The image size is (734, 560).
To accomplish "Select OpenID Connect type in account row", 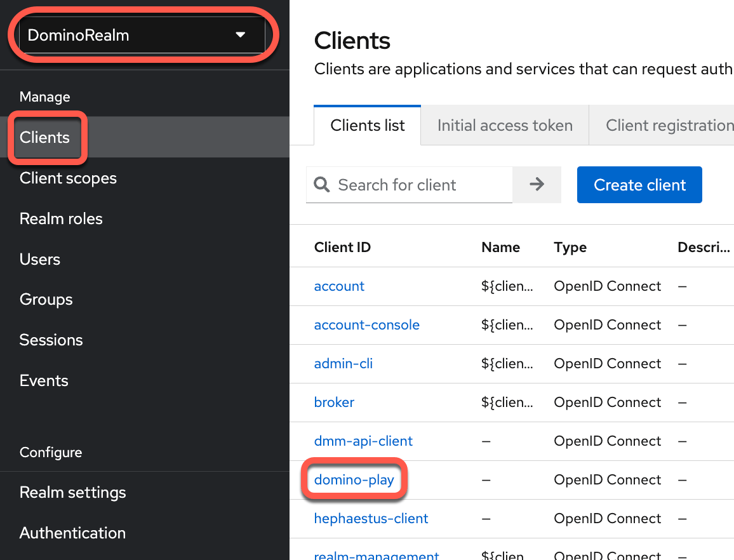I will tap(607, 286).
